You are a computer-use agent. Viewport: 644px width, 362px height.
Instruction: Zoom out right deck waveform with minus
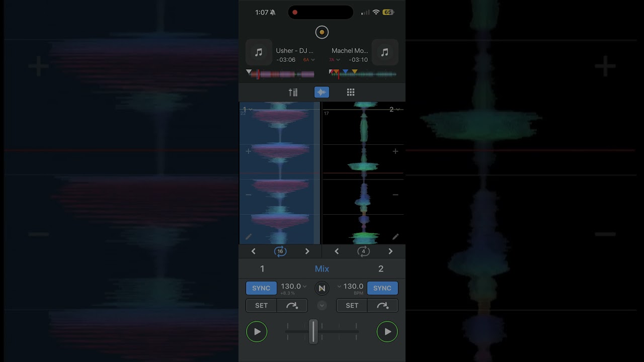click(x=395, y=195)
